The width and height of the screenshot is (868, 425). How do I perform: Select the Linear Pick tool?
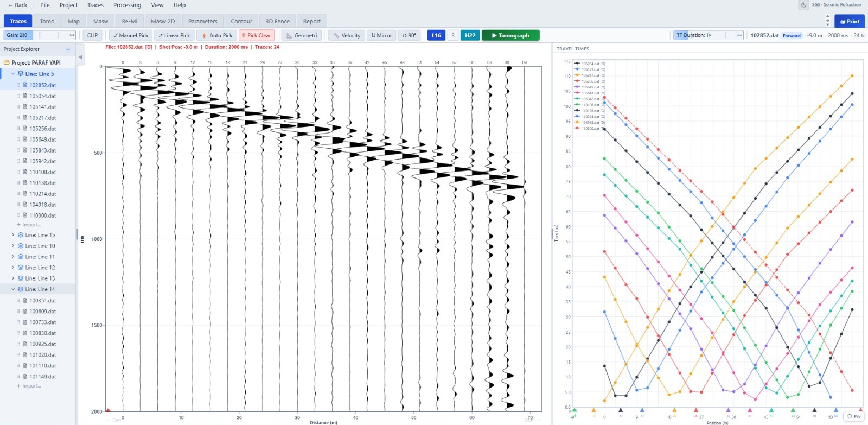(174, 35)
